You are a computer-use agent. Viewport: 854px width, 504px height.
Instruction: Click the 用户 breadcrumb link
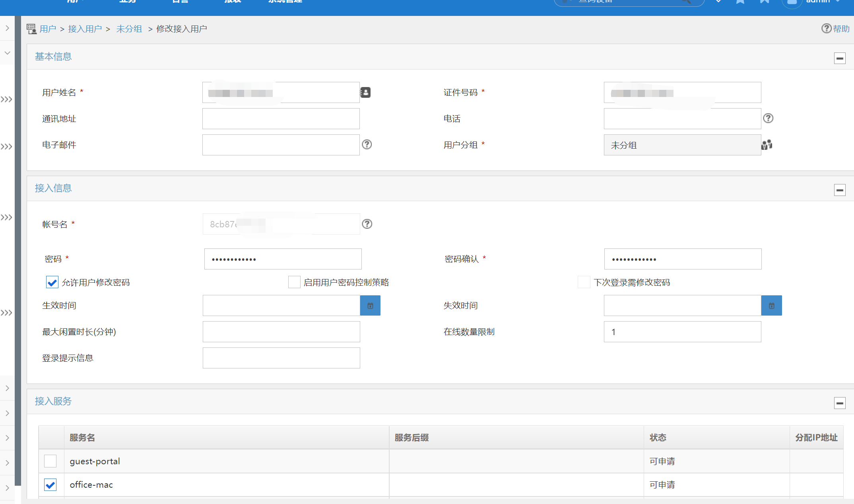[x=48, y=29]
